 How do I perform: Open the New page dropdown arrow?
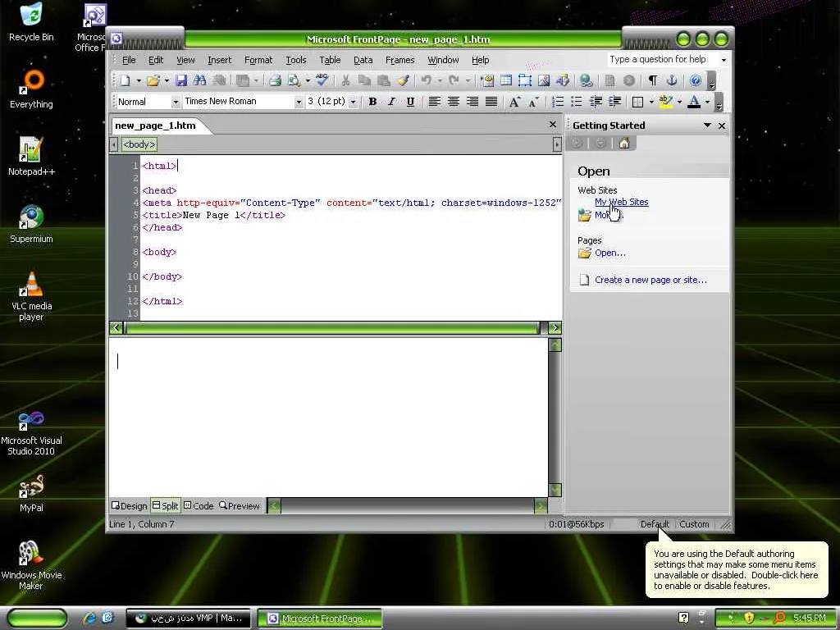[x=138, y=80]
